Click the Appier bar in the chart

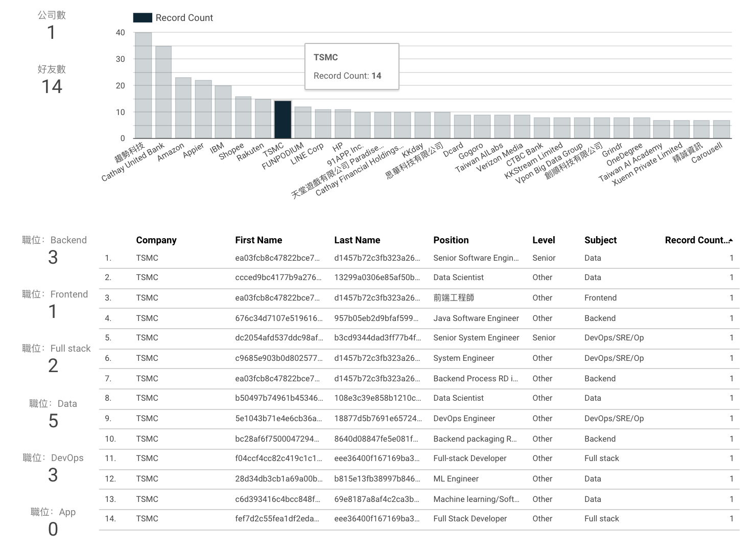[x=203, y=109]
